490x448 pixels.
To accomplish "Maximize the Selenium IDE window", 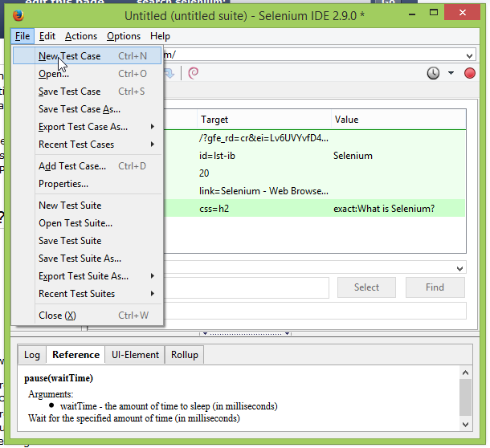I will point(434,13).
